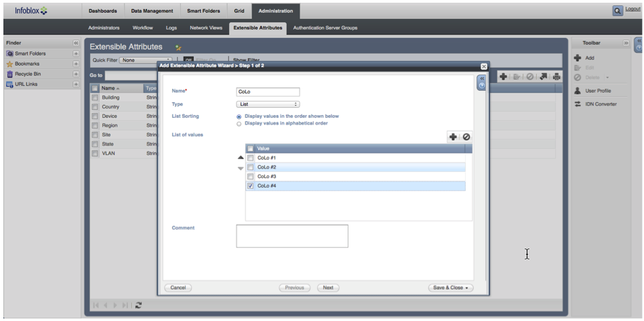Expand the URL Links finder section
This screenshot has height=321, width=644.
[x=75, y=84]
